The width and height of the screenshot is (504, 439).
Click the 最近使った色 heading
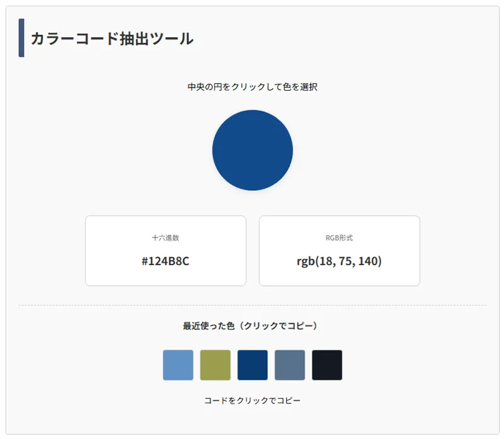(209, 326)
